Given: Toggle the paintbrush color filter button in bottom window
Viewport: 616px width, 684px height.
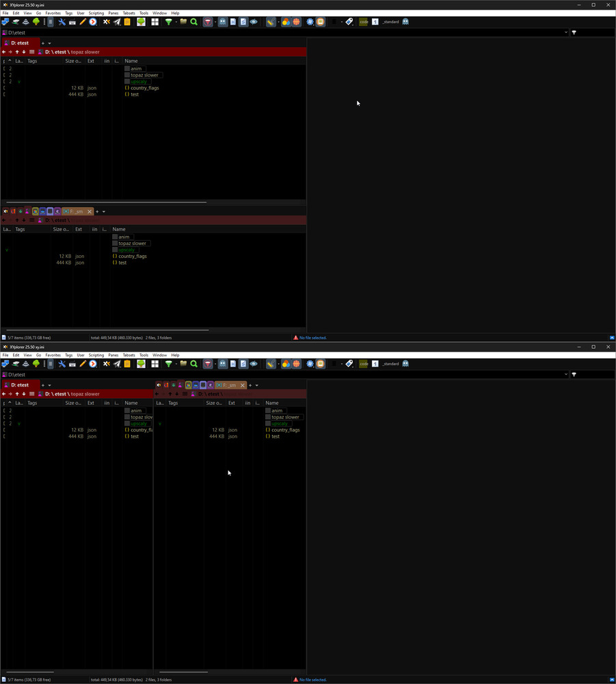Looking at the screenshot, I should [x=271, y=364].
